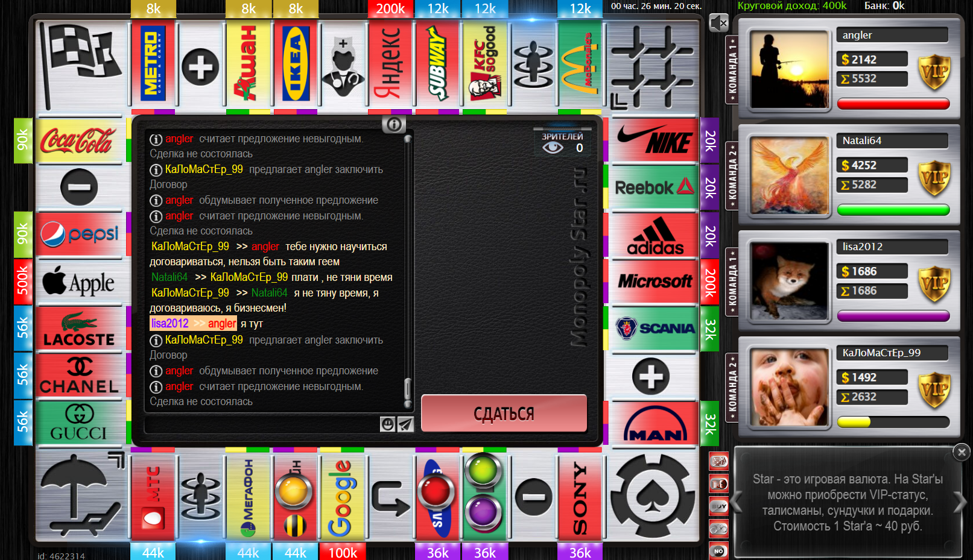This screenshot has width=973, height=560.
Task: Click the СДАТЬСЯ surrender button
Action: (x=504, y=414)
